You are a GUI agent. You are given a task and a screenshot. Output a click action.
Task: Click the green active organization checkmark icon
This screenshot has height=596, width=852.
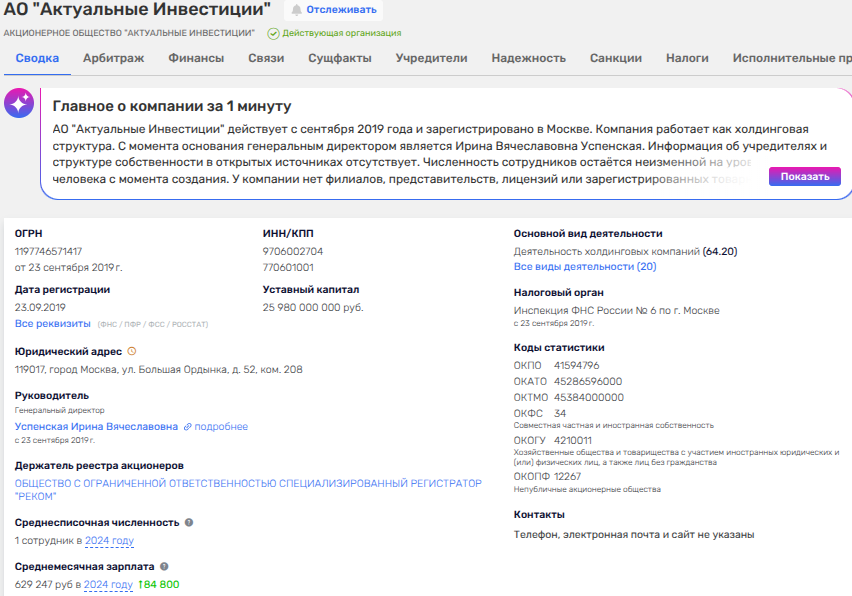point(273,33)
